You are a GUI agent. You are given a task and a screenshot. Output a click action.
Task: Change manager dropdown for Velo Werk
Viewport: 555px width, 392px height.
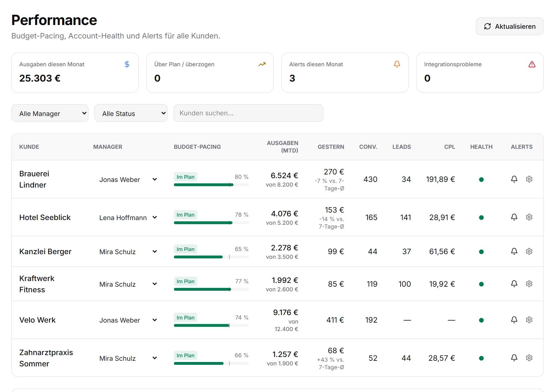(x=128, y=320)
